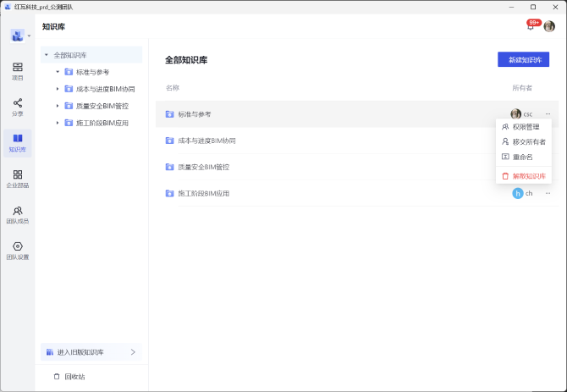Choose 移交所有者 in context menu
Image resolution: width=567 pixels, height=392 pixels.
(x=525, y=142)
